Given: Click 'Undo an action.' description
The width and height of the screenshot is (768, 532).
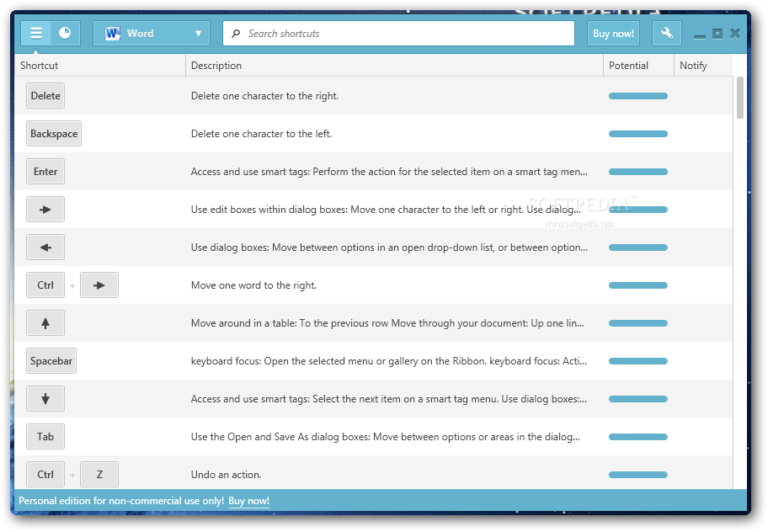Looking at the screenshot, I should pos(227,475).
